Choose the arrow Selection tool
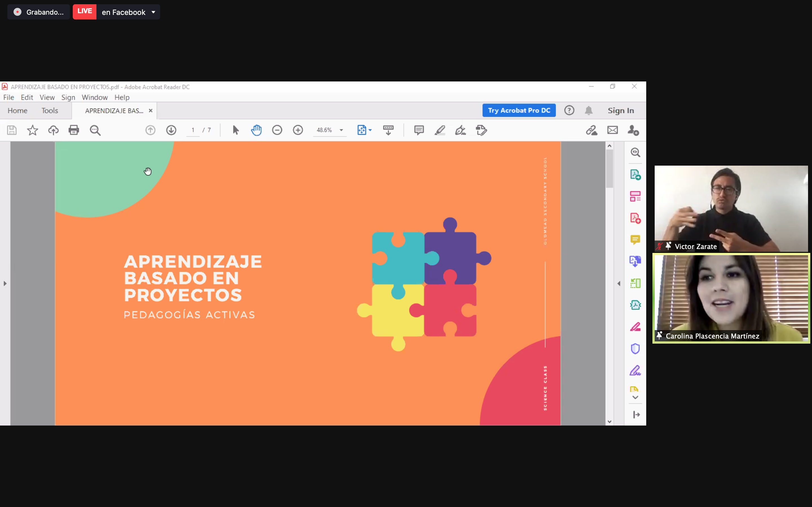Viewport: 812px width, 507px height. [x=235, y=130]
